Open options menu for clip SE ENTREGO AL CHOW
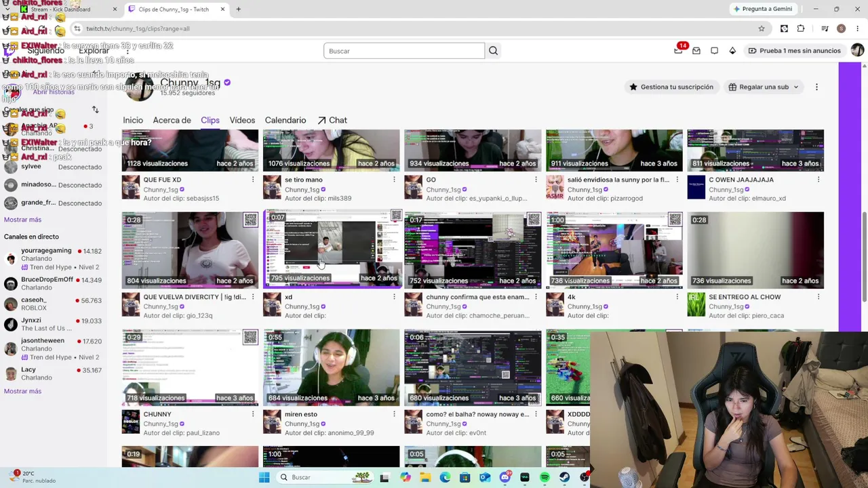The image size is (868, 488). point(818,297)
